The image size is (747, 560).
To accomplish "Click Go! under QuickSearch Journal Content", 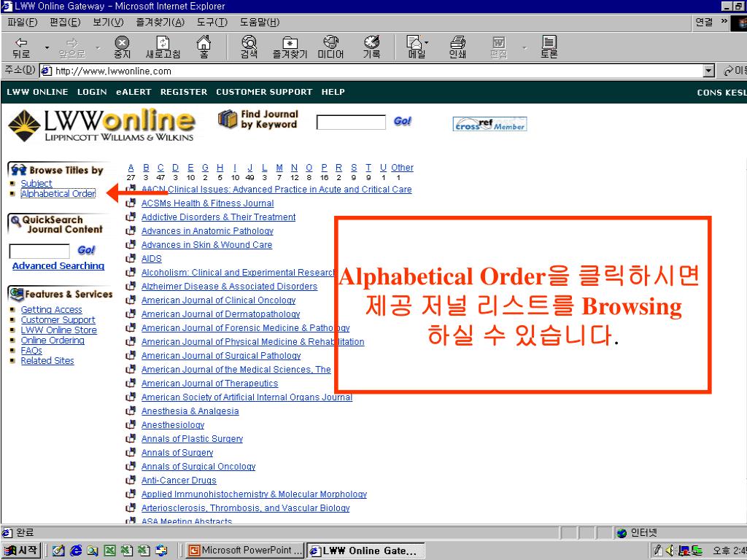I will [x=86, y=250].
